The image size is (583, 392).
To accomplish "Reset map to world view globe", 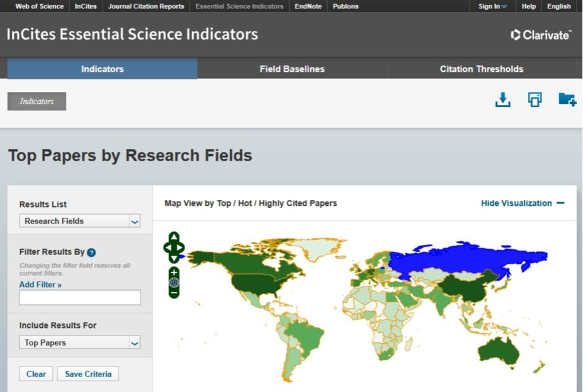I will [x=174, y=283].
